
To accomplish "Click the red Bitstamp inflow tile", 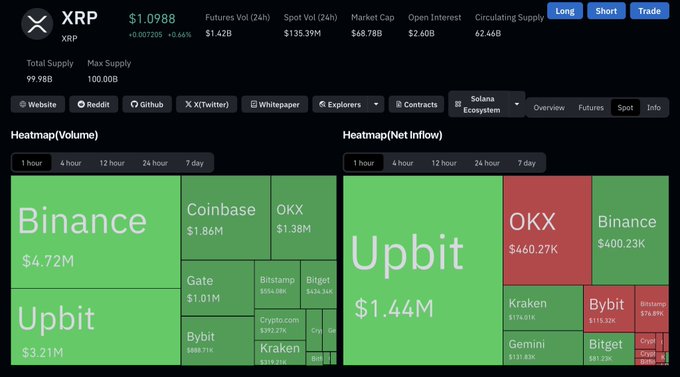I will click(652, 309).
